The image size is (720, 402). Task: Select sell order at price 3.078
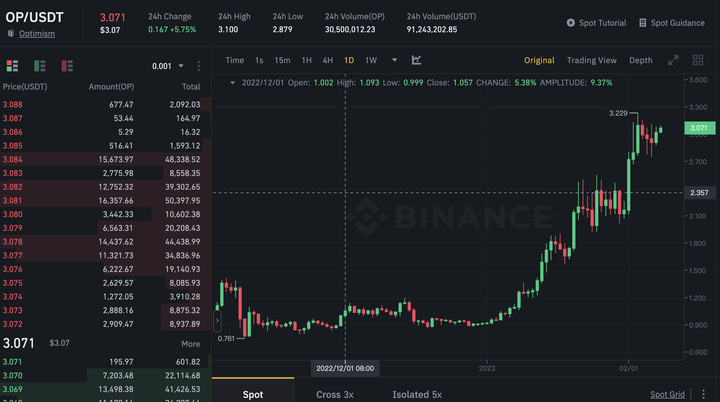coord(106,242)
